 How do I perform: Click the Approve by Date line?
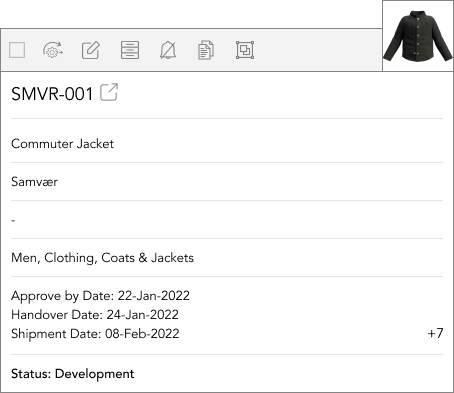tap(100, 296)
